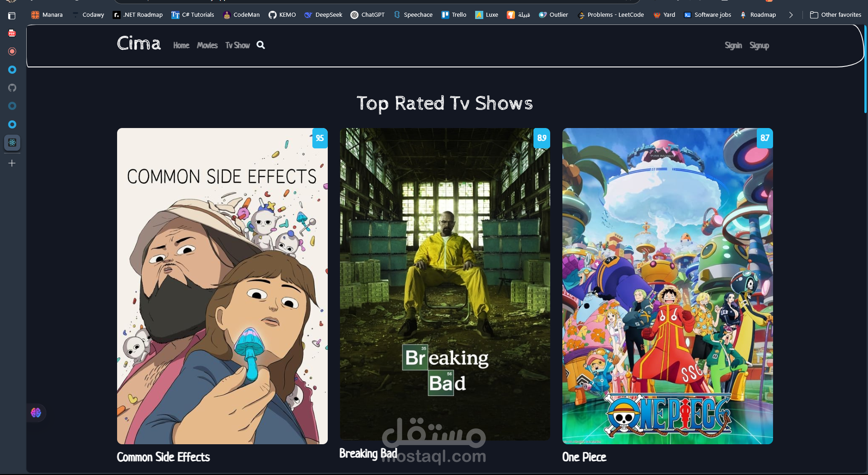Click the Cima site logo

pyautogui.click(x=139, y=43)
